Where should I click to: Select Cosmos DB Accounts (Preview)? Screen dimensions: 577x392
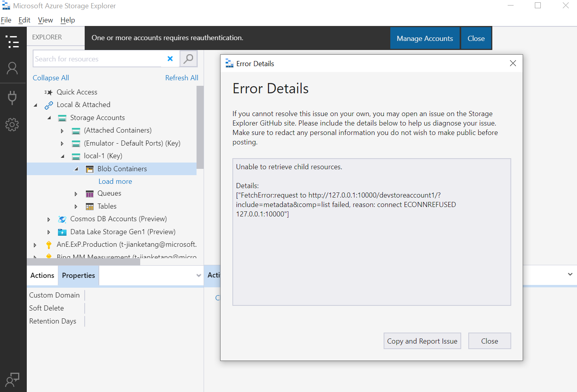119,218
